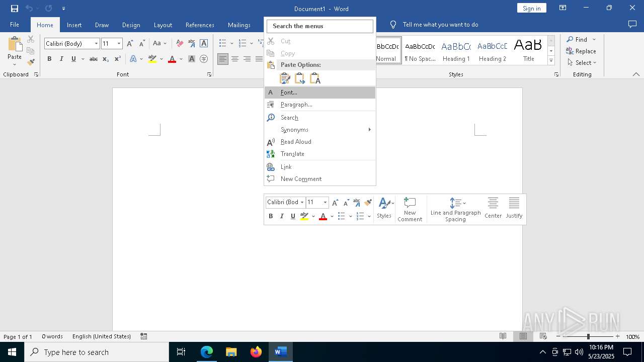Apply strikethrough in the ribbon Font group
The image size is (644, 362).
(x=93, y=59)
